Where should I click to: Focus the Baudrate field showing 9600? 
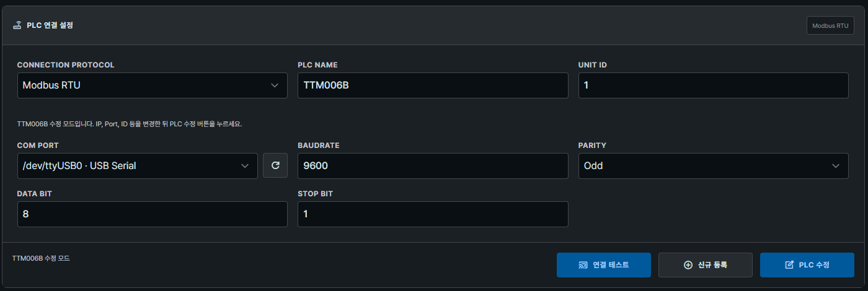(433, 166)
